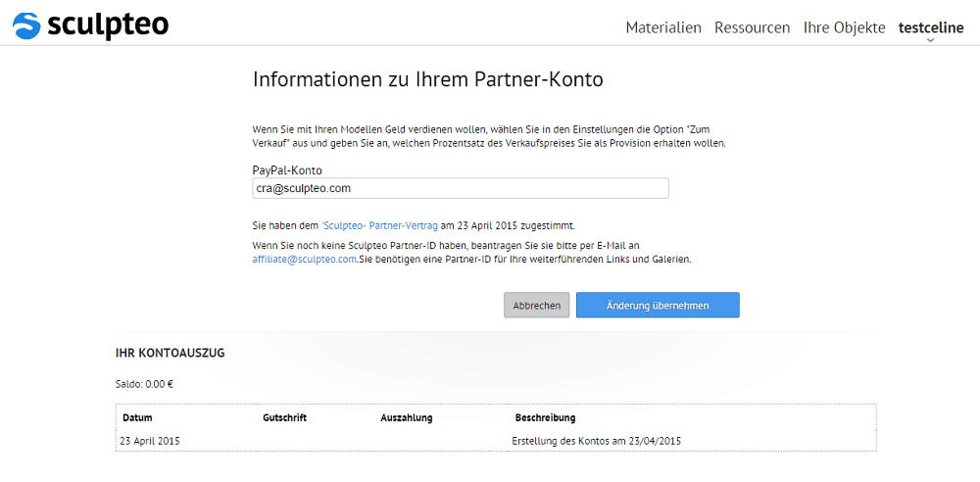
Task: Click the Auszahlung column header
Action: tap(407, 417)
